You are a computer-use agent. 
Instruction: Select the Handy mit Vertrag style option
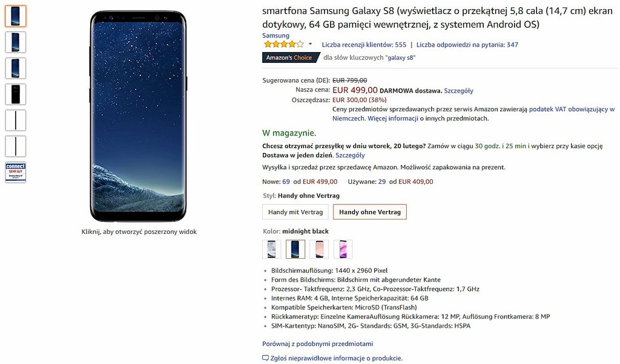click(295, 212)
